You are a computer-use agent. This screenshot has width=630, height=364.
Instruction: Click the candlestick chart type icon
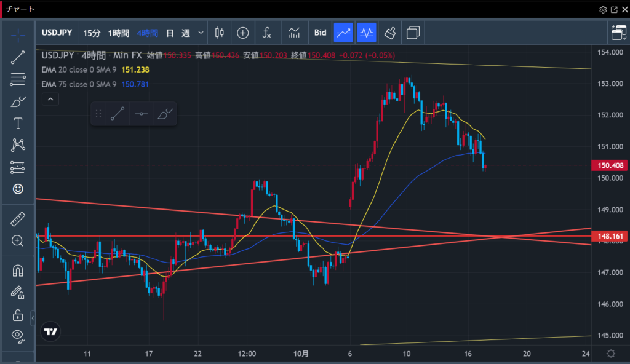(x=219, y=33)
